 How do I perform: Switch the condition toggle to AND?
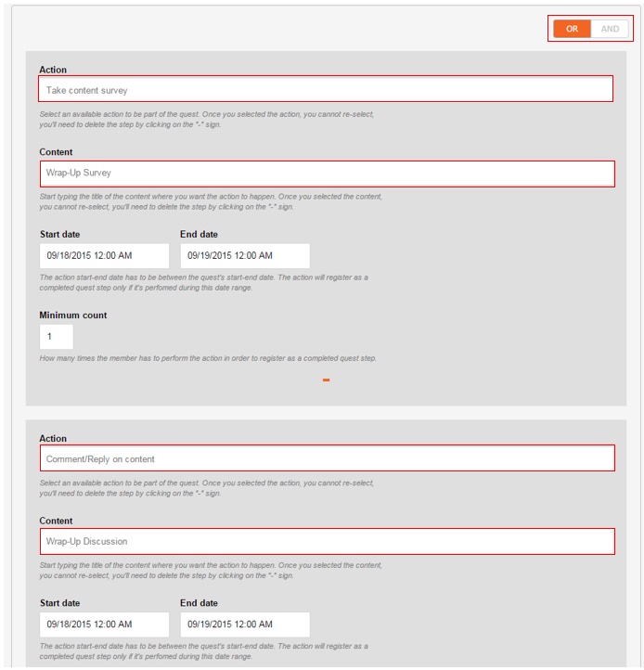click(x=610, y=29)
